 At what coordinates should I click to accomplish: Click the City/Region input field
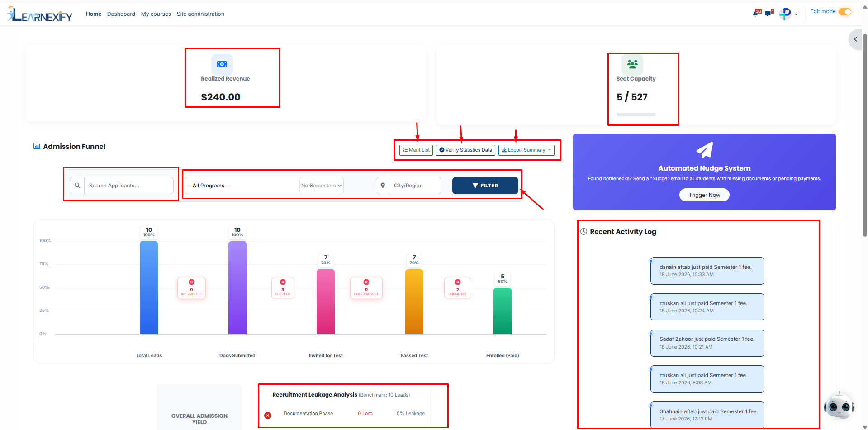[415, 186]
